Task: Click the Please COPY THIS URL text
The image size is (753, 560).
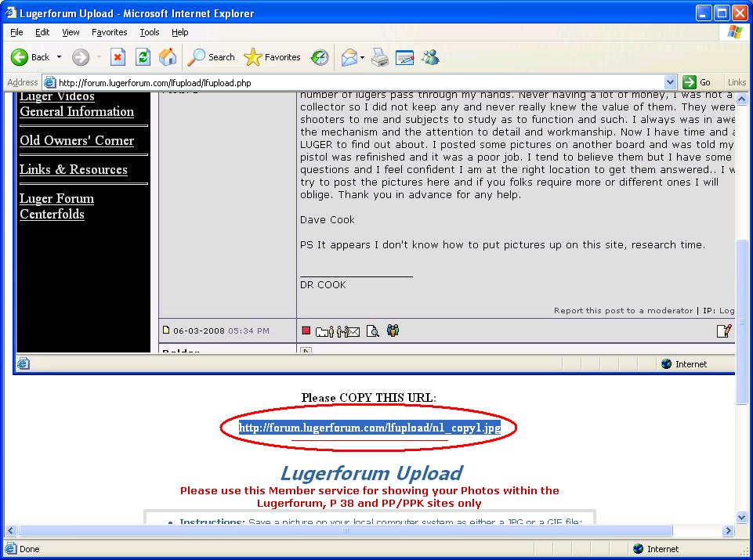Action: [x=369, y=398]
